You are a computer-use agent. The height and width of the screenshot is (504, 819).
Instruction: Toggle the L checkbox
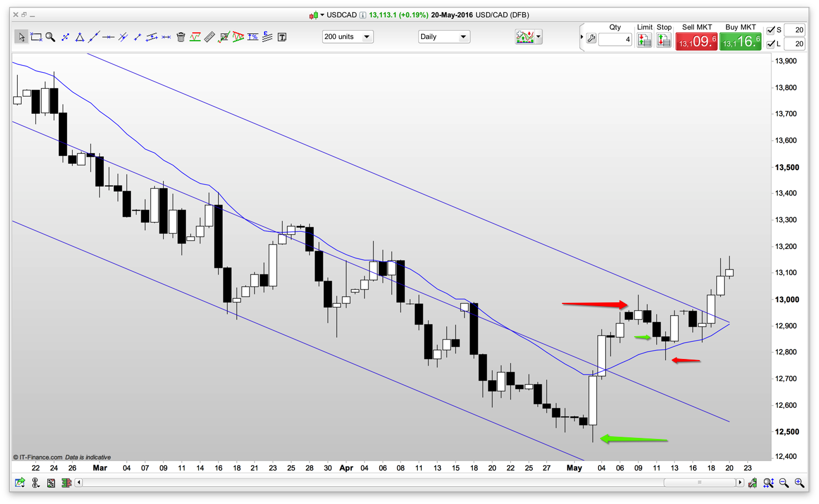(771, 44)
